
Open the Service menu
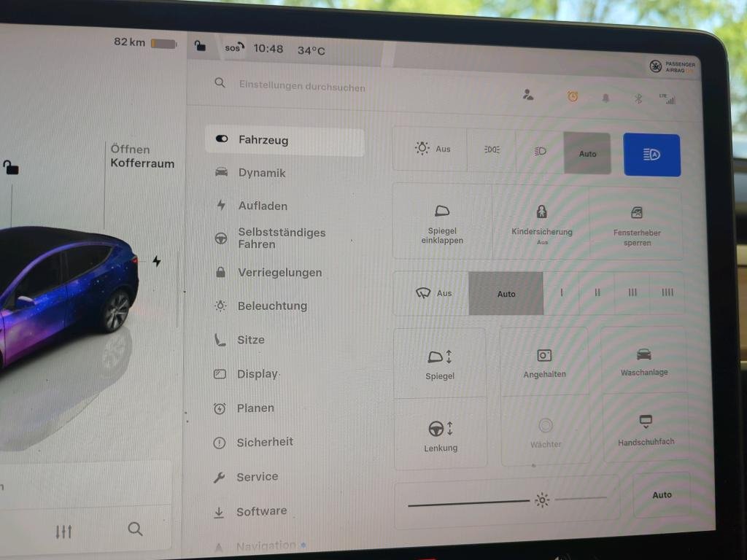click(x=245, y=477)
